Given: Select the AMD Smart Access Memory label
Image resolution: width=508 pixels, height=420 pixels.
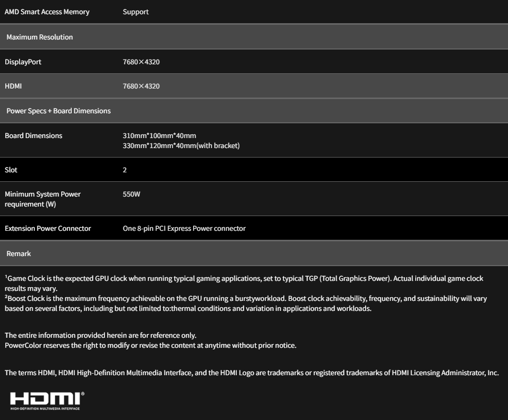Looking at the screenshot, I should coord(47,12).
